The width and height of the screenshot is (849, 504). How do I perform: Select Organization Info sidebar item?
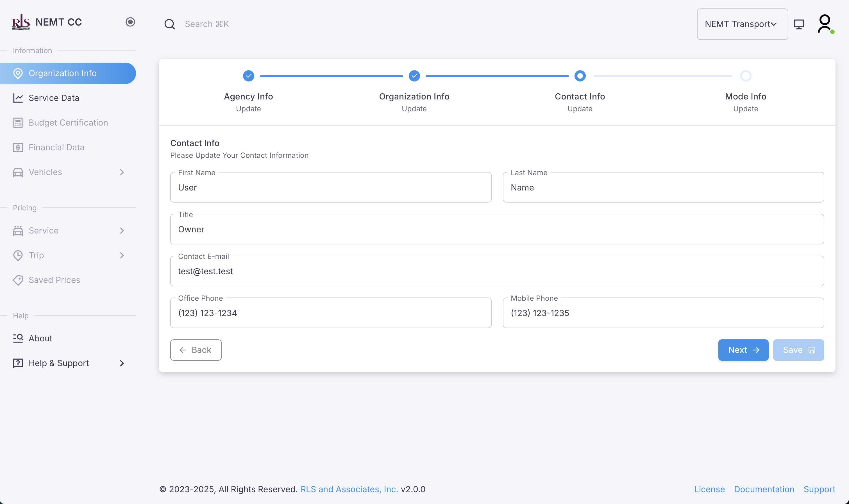click(62, 73)
